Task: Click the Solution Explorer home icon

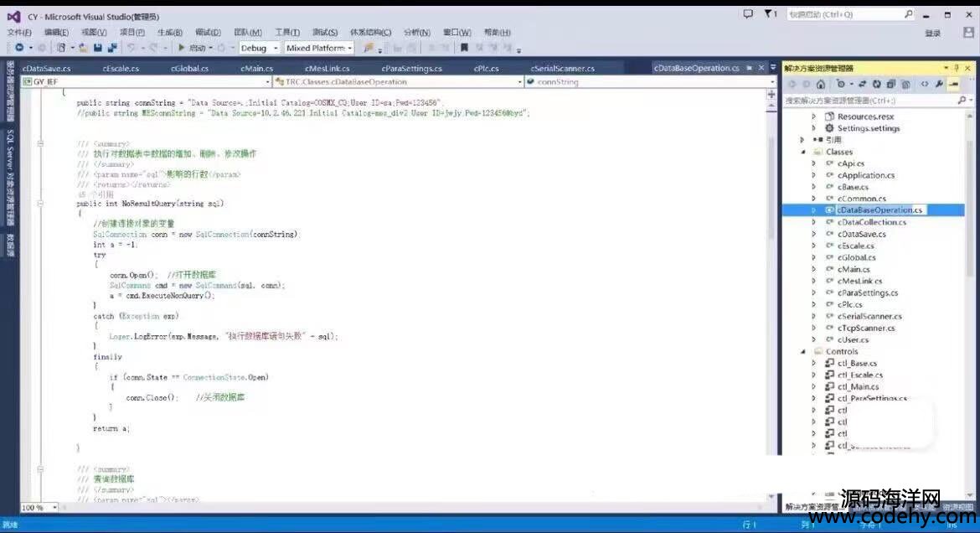Action: [821, 84]
